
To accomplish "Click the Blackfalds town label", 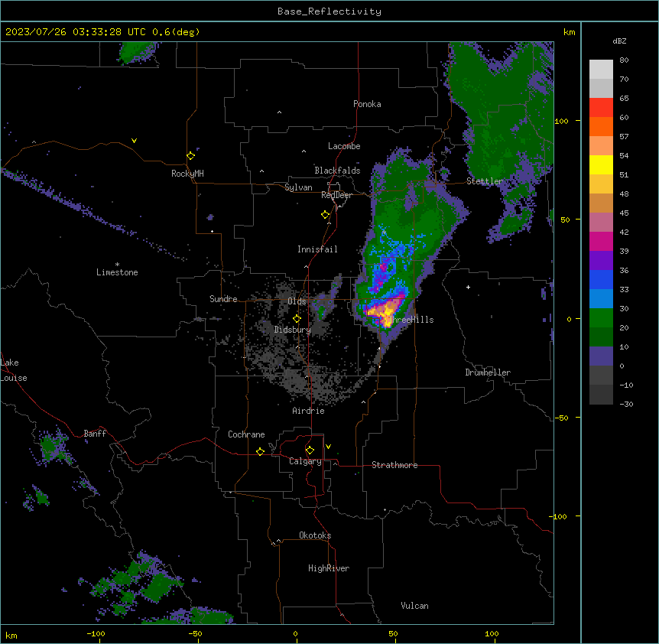I will [x=337, y=171].
